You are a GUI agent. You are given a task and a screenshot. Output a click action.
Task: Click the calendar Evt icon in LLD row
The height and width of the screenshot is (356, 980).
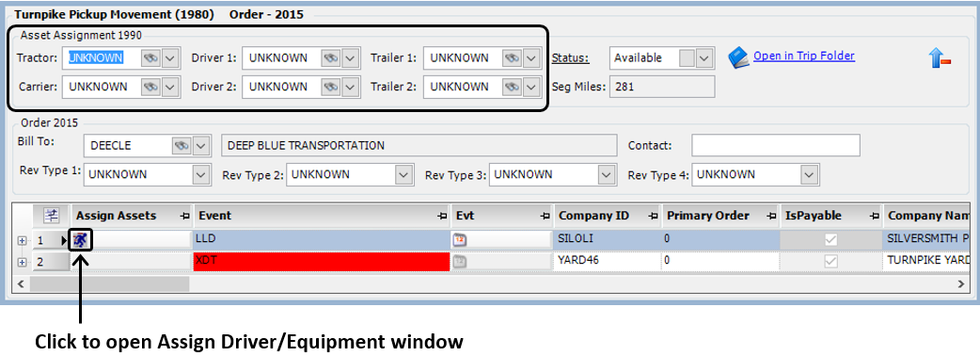(459, 239)
